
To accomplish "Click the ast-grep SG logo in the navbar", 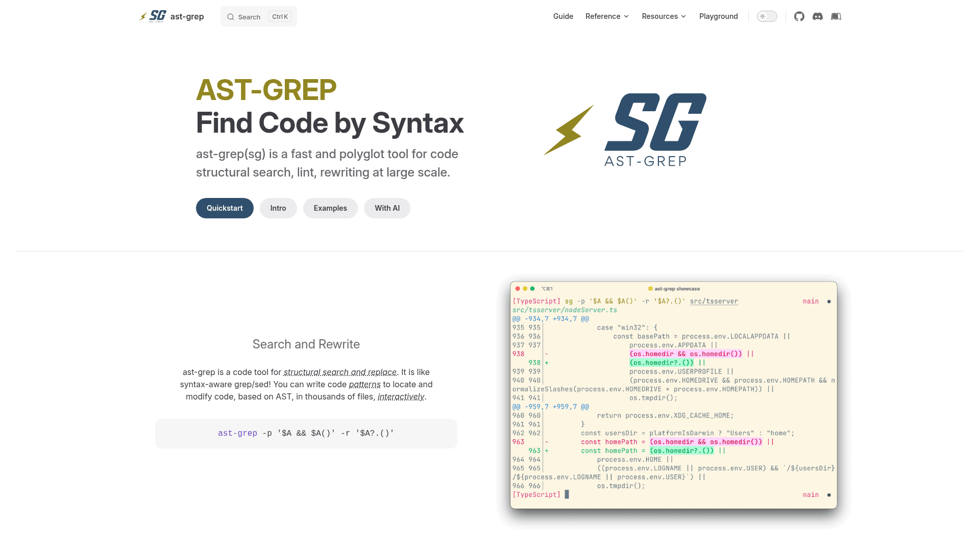I will click(x=153, y=16).
